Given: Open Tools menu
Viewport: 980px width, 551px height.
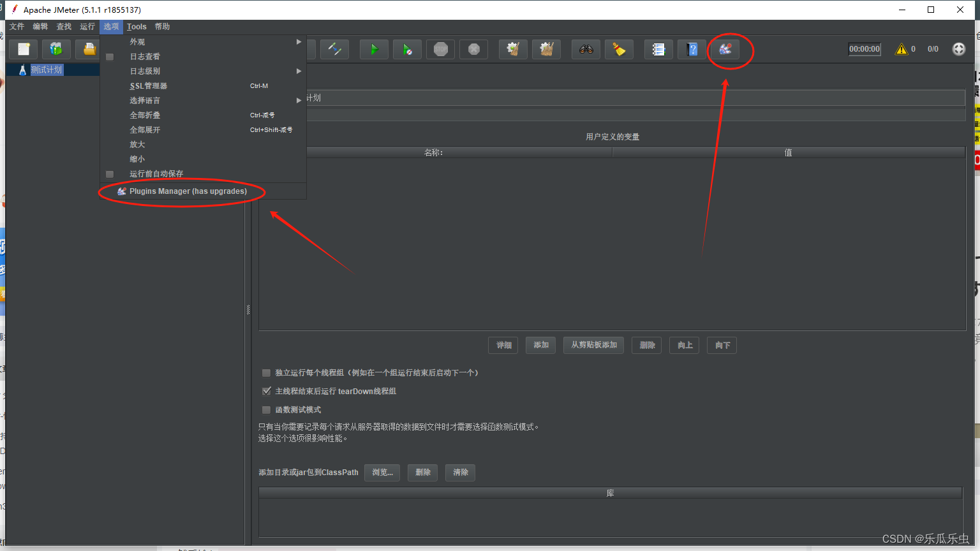Looking at the screenshot, I should [x=137, y=27].
